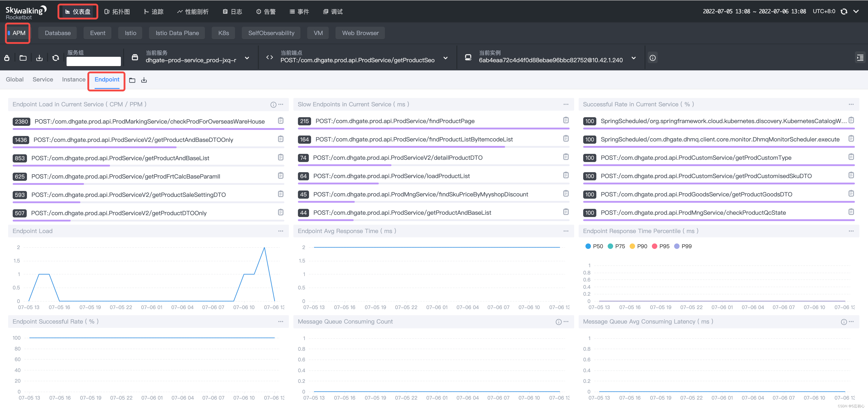Select the SelfObservability dashboard button
The width and height of the screenshot is (868, 410).
click(x=271, y=33)
